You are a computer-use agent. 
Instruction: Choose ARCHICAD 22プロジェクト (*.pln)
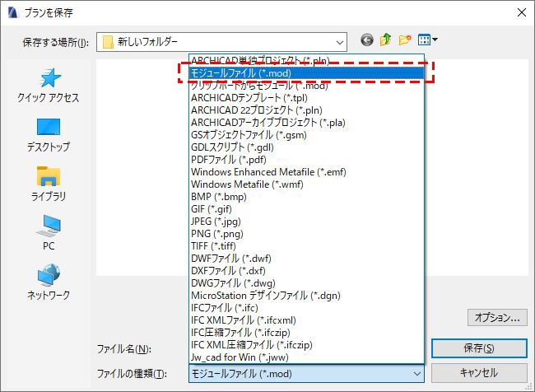coord(306,110)
